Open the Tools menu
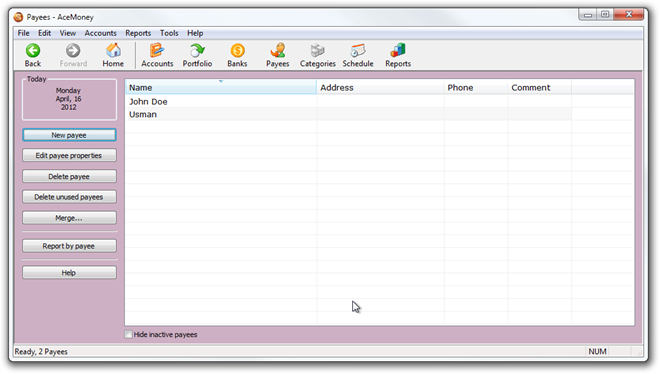660x374 pixels. 169,33
